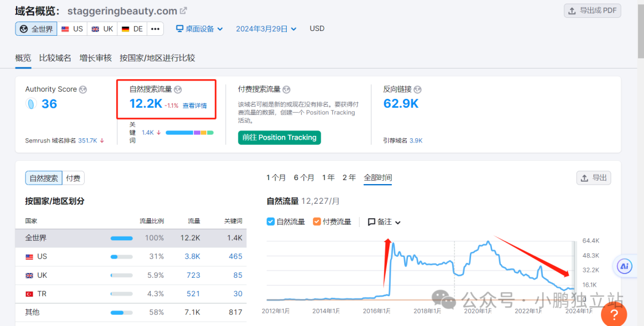Open the keywords 1.4K link
This screenshot has width=644, height=326.
pos(147,133)
